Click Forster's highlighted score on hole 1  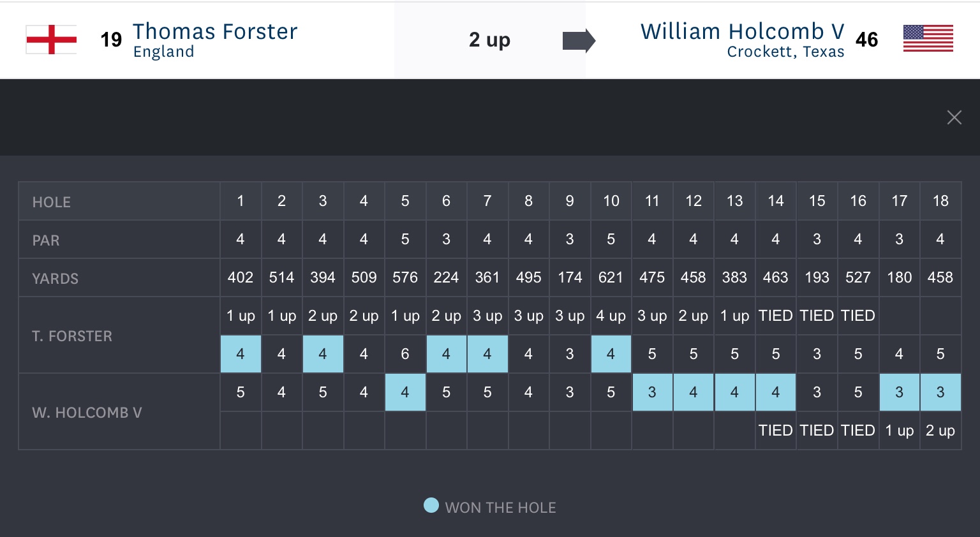pos(241,354)
